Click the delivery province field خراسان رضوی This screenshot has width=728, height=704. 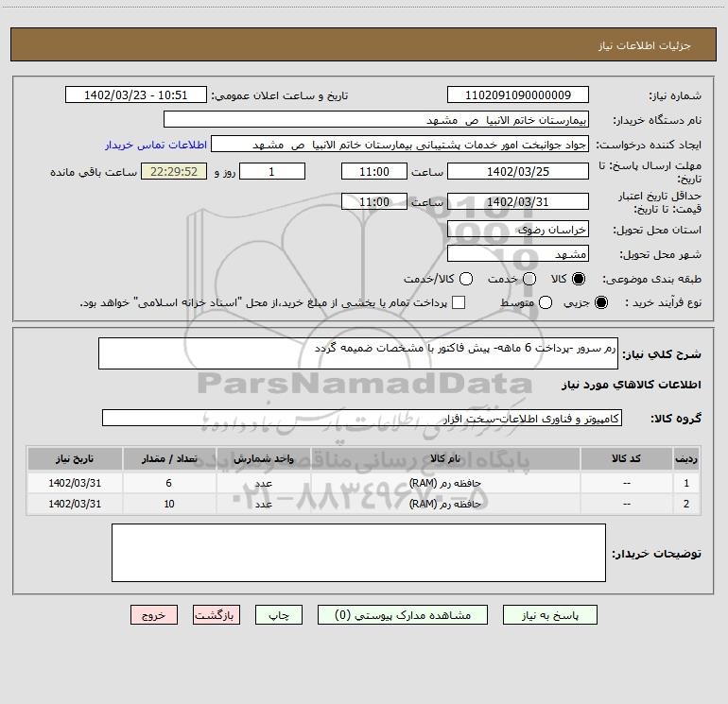tap(518, 229)
